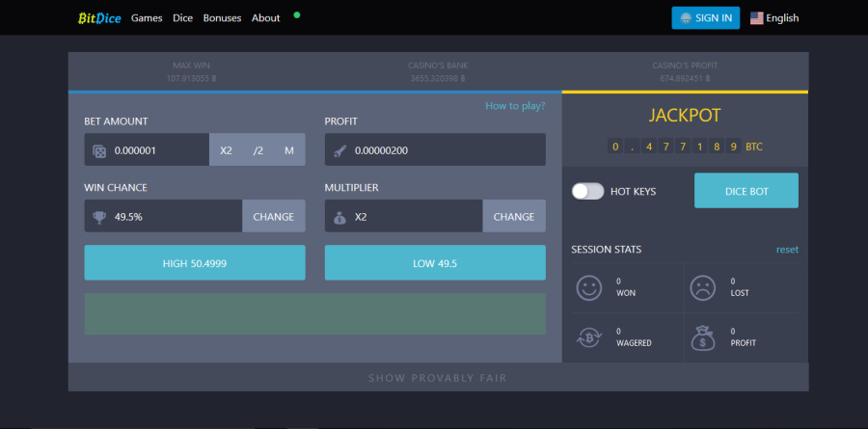Click Change next to Multiplier
The height and width of the screenshot is (429, 868).
pyautogui.click(x=514, y=217)
